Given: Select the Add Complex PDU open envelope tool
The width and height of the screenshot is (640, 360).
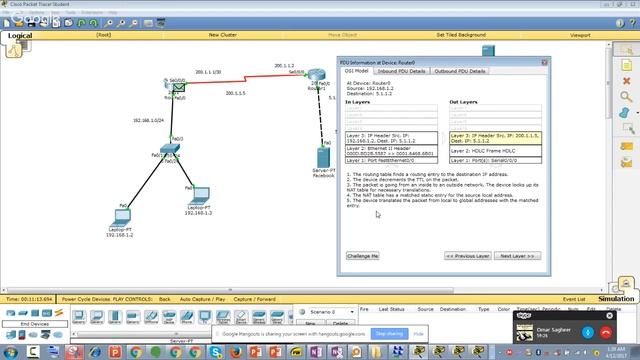Looking at the screenshot, I should 627,163.
